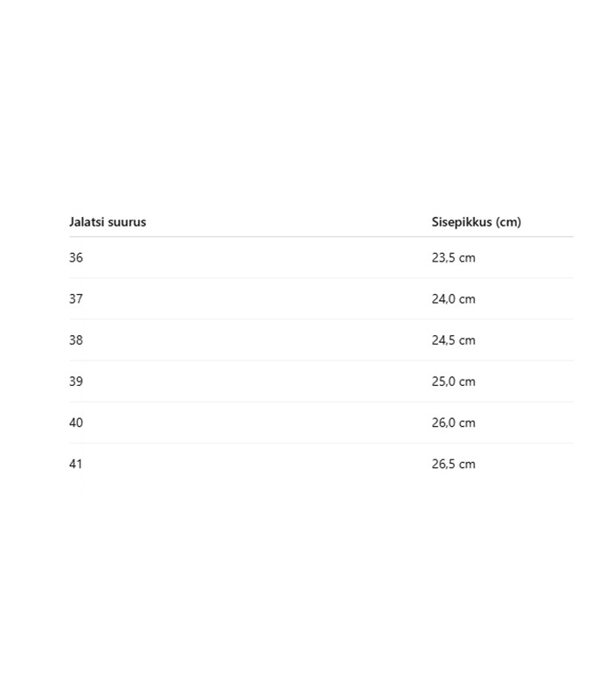Click the 25,0 cm length value
The width and height of the screenshot is (612, 700).
click(x=453, y=381)
